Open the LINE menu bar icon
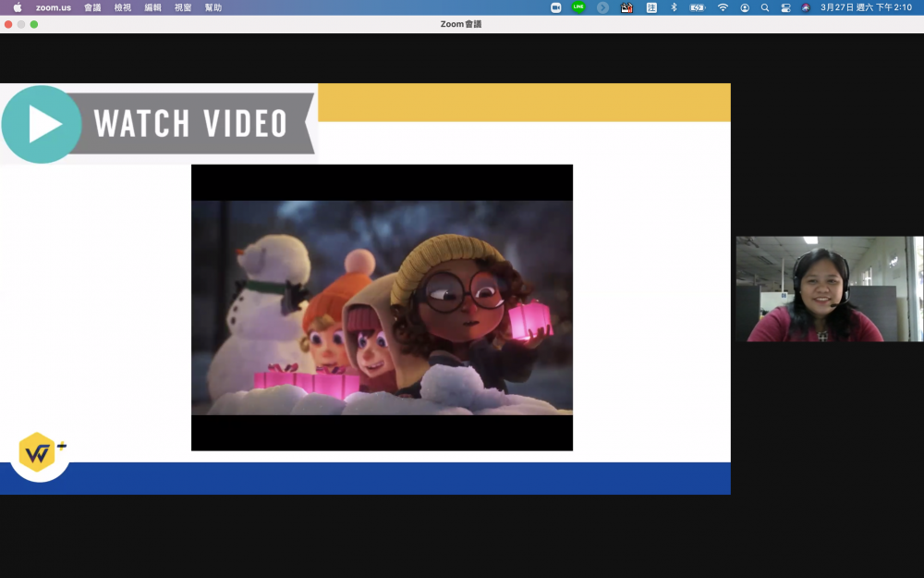Viewport: 924px width, 578px height. (578, 7)
